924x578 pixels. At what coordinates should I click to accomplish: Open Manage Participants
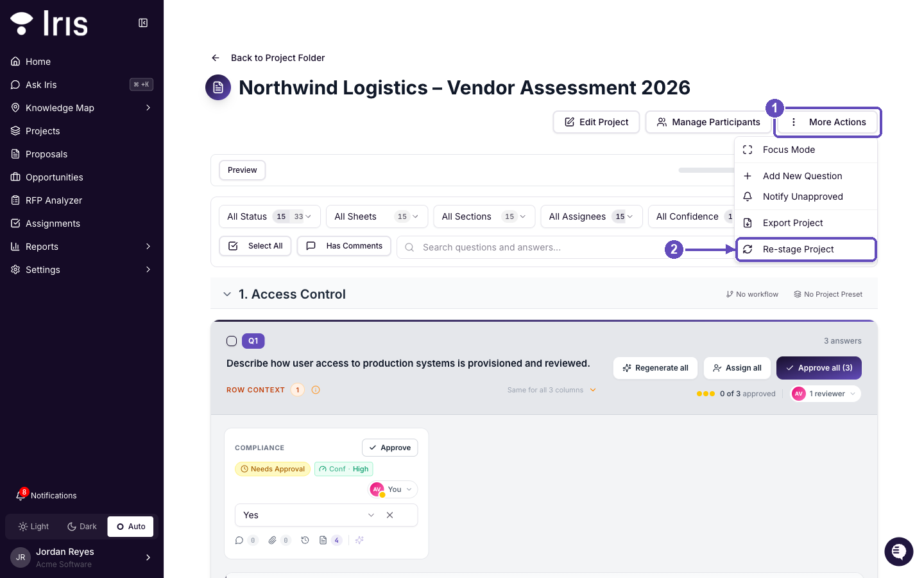(x=708, y=122)
